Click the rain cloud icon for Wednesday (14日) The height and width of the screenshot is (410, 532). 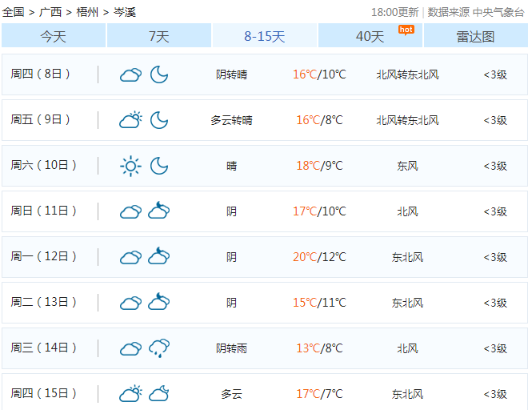[159, 348]
